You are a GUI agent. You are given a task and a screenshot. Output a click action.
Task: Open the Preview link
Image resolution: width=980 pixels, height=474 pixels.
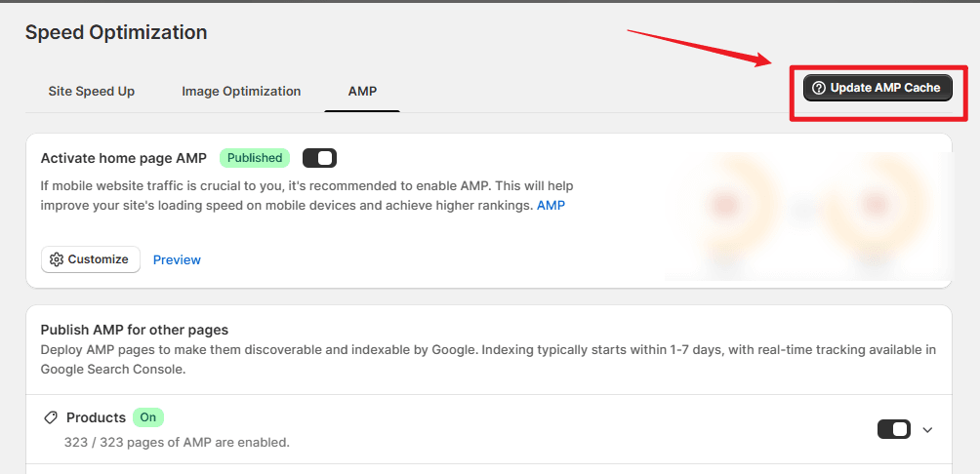(x=177, y=259)
